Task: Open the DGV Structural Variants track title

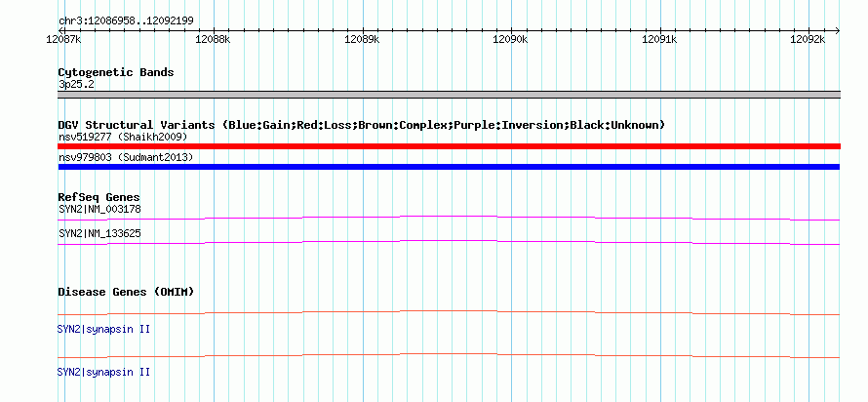Action: (x=362, y=125)
